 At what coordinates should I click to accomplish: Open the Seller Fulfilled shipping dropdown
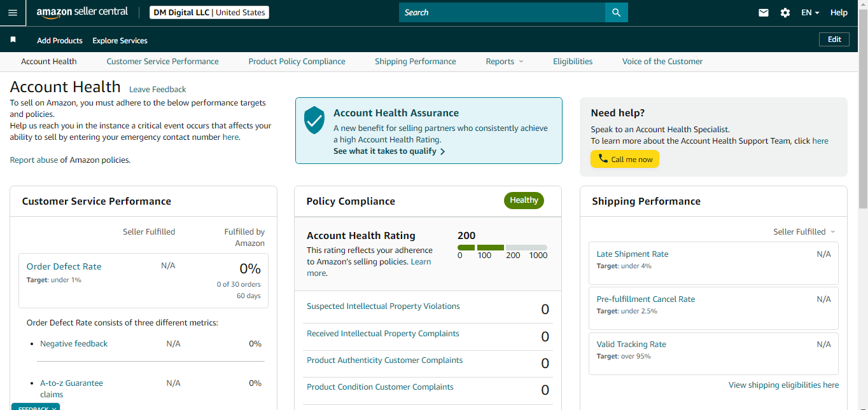pyautogui.click(x=804, y=232)
